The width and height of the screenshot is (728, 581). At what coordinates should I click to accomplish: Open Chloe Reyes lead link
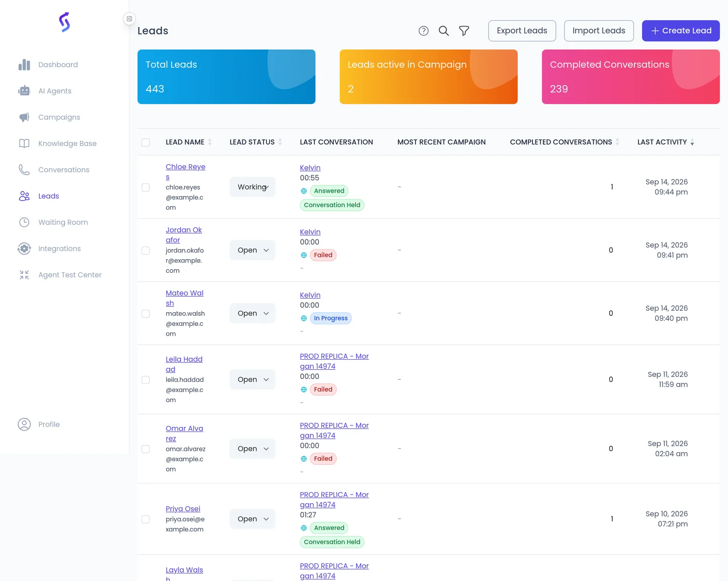tap(186, 172)
